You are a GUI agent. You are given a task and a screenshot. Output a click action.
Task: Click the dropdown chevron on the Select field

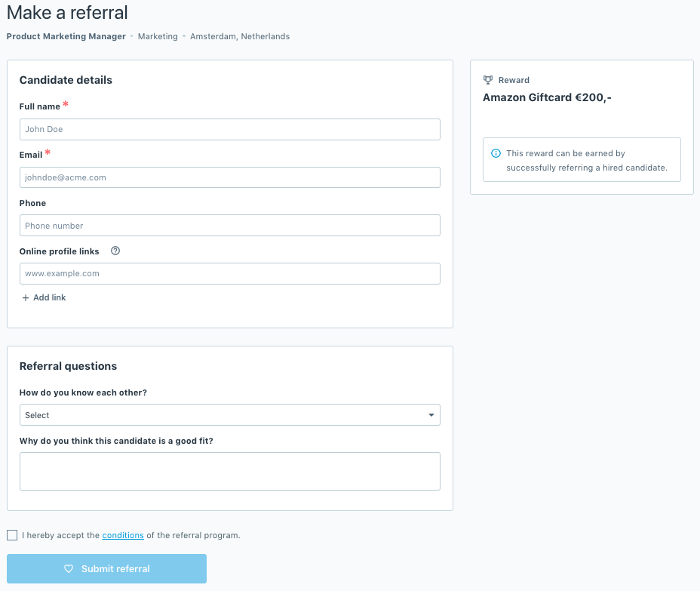pos(431,414)
